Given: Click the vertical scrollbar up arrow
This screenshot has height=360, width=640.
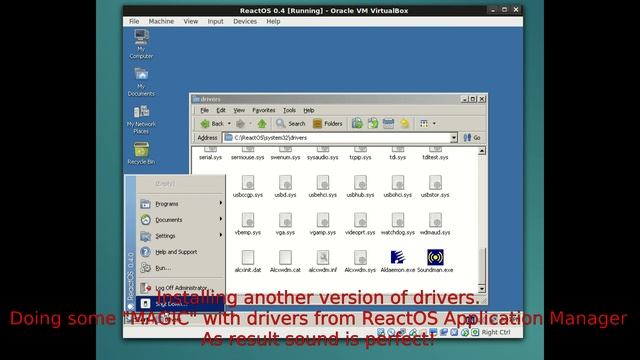Looking at the screenshot, I should pyautogui.click(x=482, y=151).
